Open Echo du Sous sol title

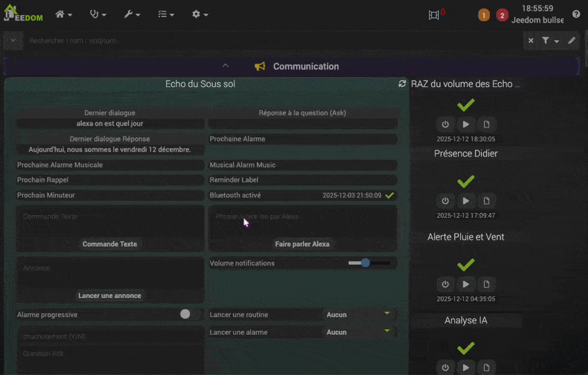click(x=200, y=83)
